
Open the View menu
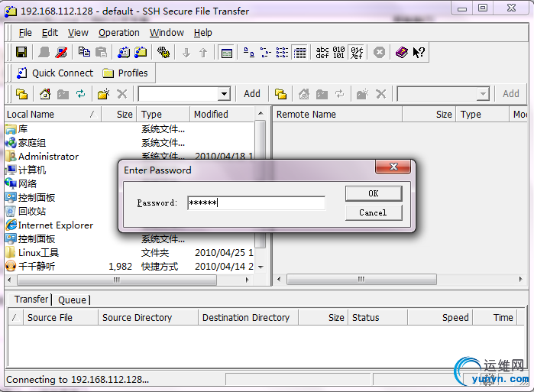[x=78, y=33]
